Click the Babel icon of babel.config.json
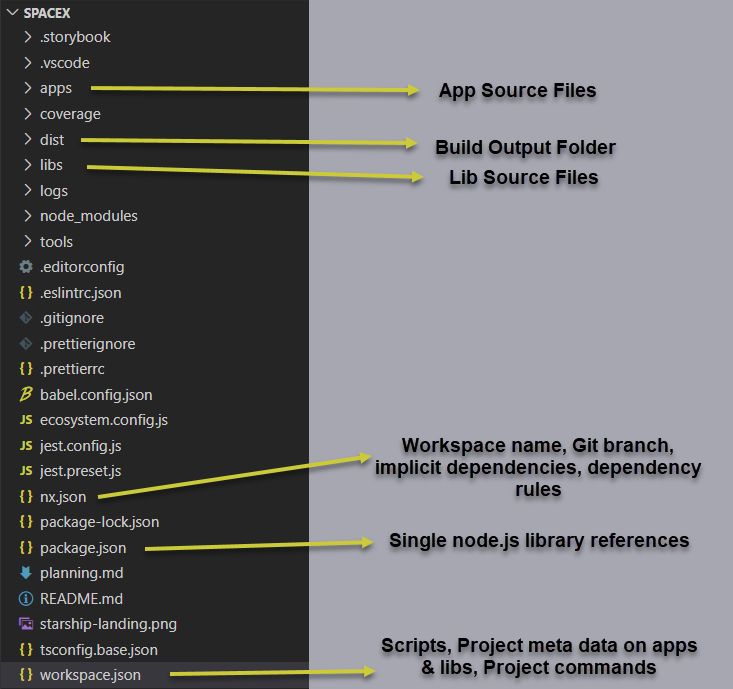 pos(26,395)
